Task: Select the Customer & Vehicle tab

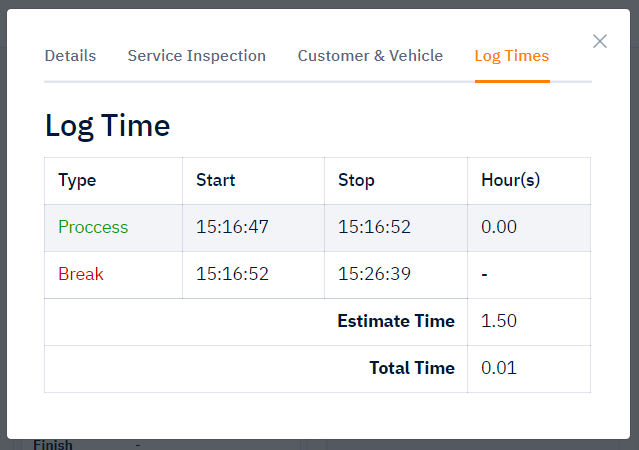Action: pyautogui.click(x=370, y=56)
